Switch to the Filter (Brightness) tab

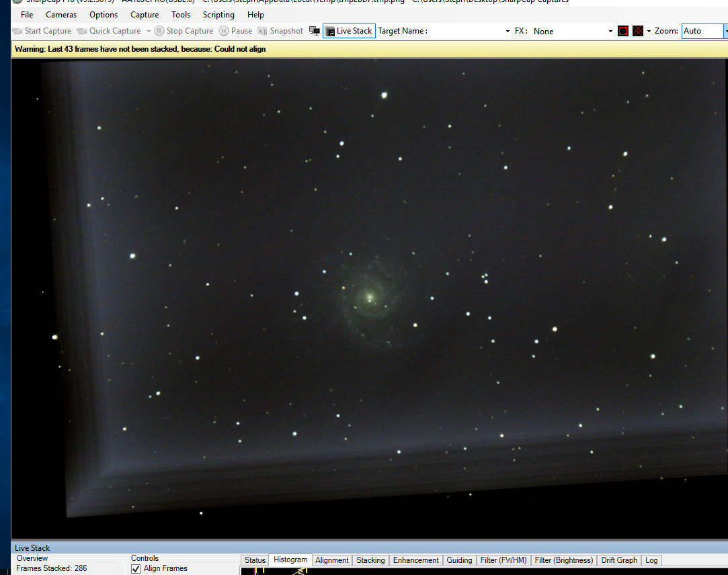tap(563, 560)
